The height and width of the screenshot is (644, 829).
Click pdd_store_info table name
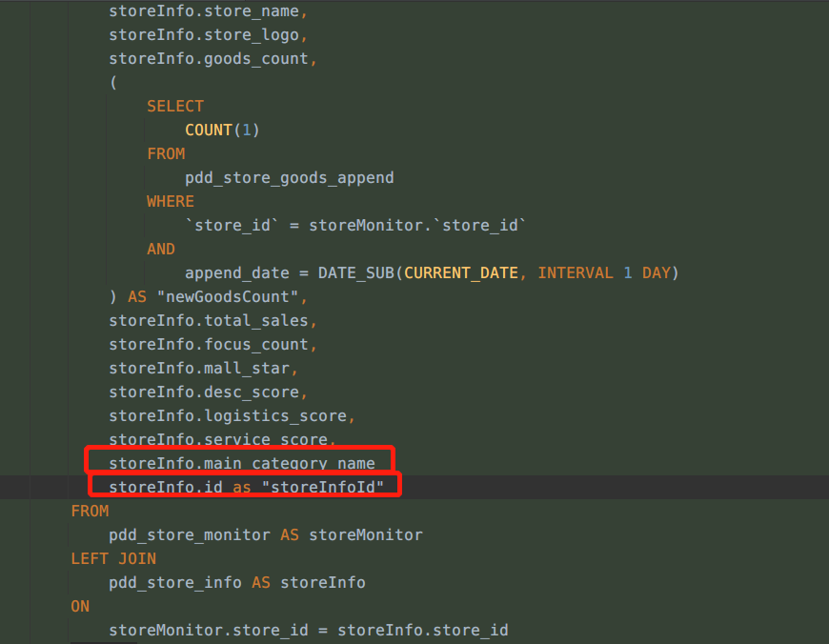click(x=175, y=582)
